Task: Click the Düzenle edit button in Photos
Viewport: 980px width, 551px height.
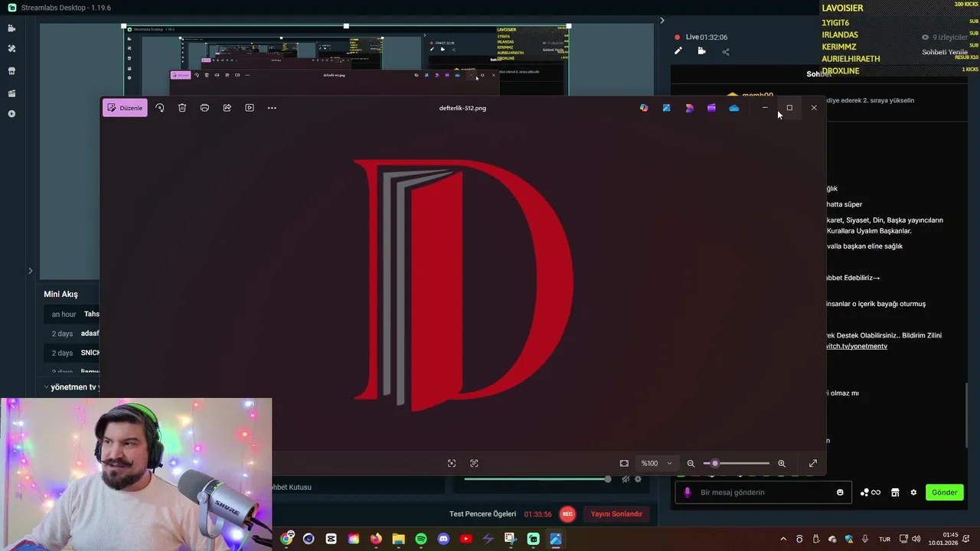Action: click(x=125, y=108)
